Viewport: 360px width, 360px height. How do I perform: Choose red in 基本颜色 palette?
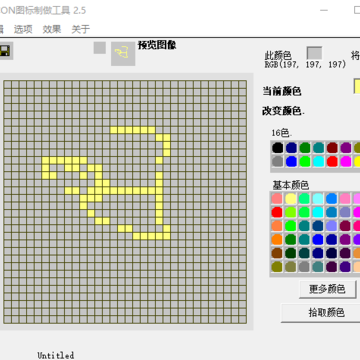277,212
